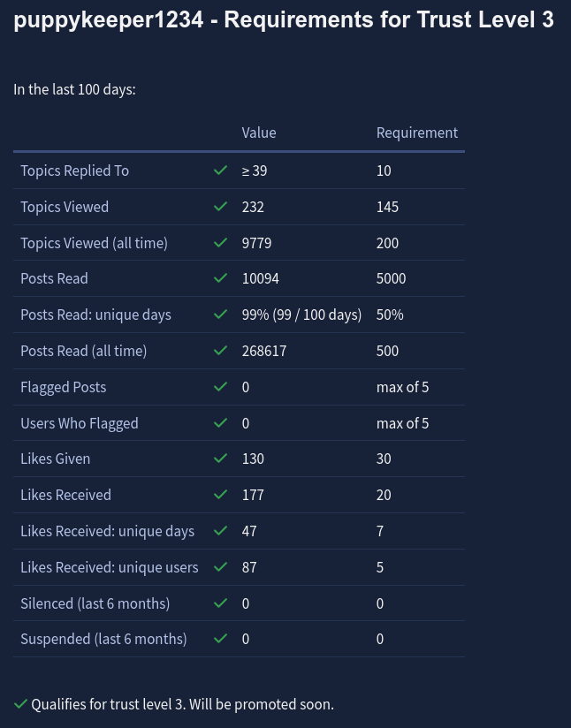Click the Requirement column header
The height and width of the screenshot is (728, 571).
pyautogui.click(x=416, y=133)
